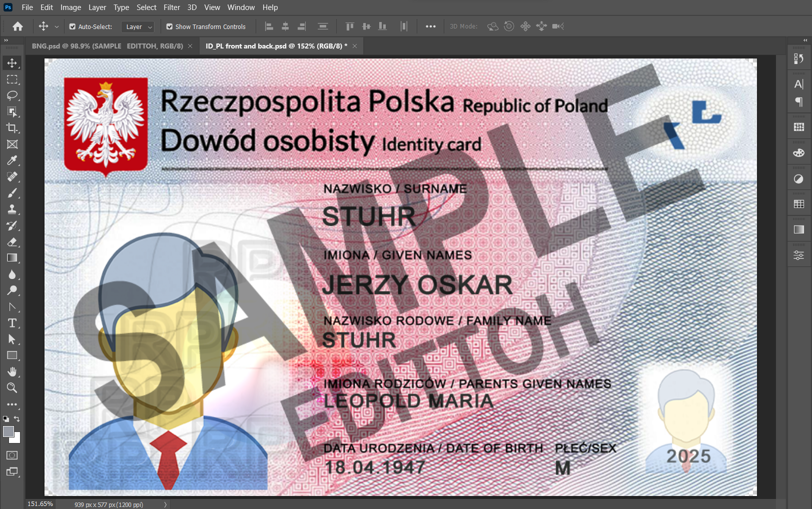This screenshot has height=509, width=812.
Task: Open more align options ellipsis
Action: (x=431, y=26)
